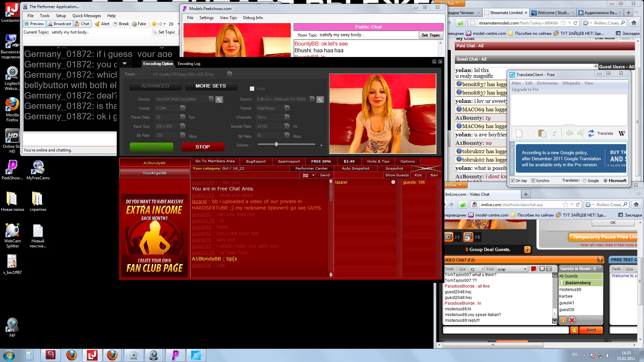Click Send button in ImLive video chat
Image resolution: width=644 pixels, height=362 pixels.
(591, 330)
